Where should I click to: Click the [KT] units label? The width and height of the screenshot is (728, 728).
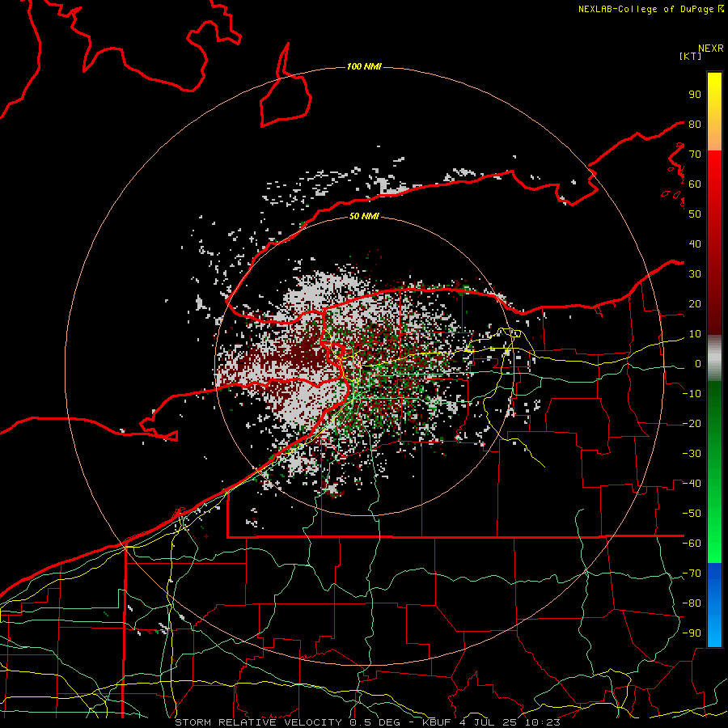click(x=691, y=56)
